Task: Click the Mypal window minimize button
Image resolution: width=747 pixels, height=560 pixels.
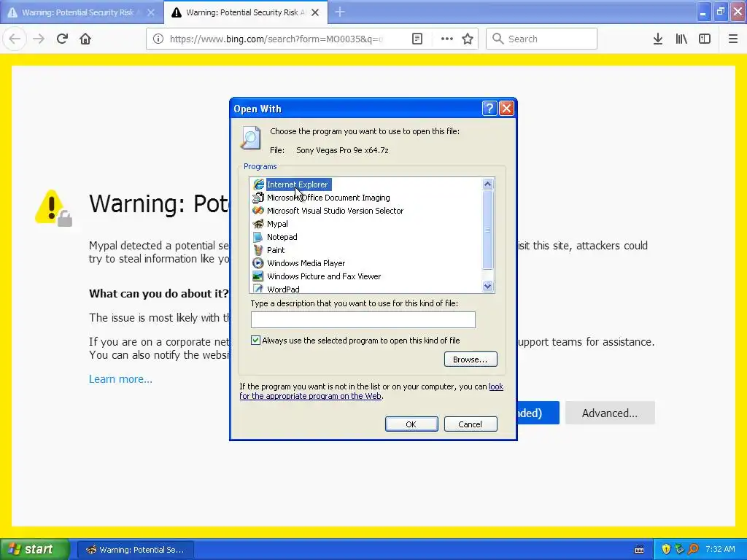Action: point(703,12)
